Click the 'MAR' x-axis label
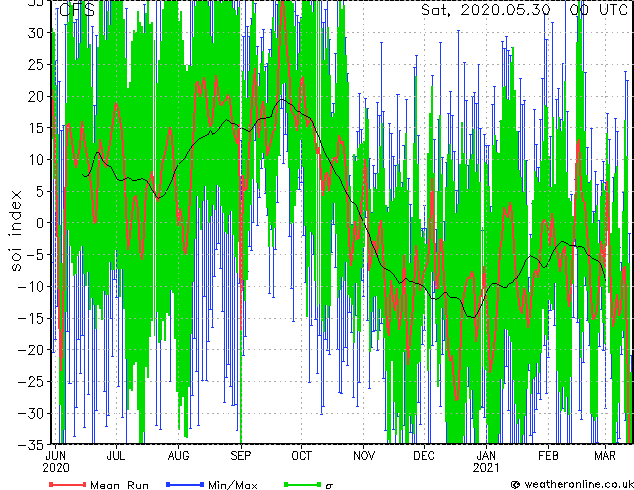Viewport: 634px width, 490px height. (x=605, y=456)
